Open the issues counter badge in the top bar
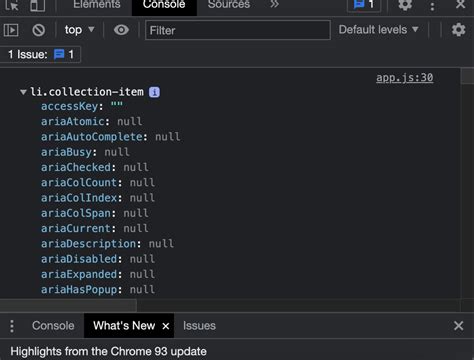This screenshot has width=474, height=360. pos(364,5)
